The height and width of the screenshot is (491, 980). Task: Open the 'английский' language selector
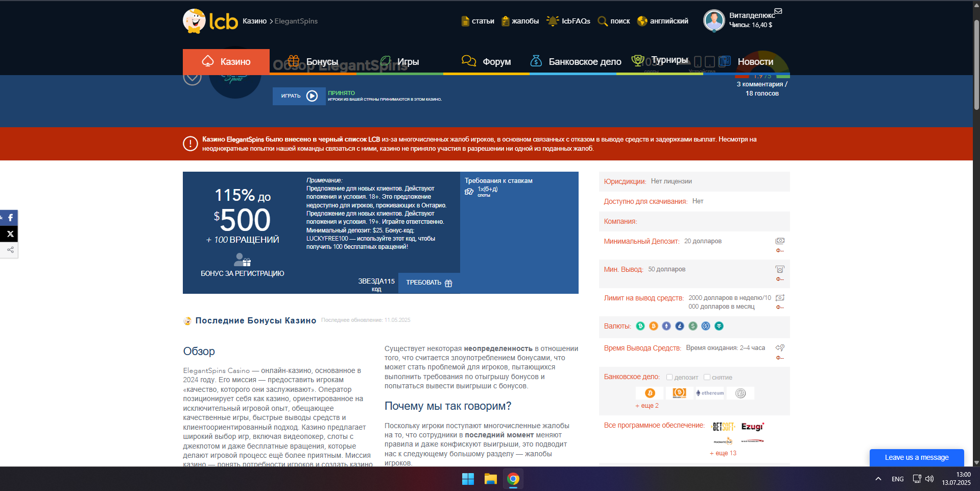click(662, 21)
